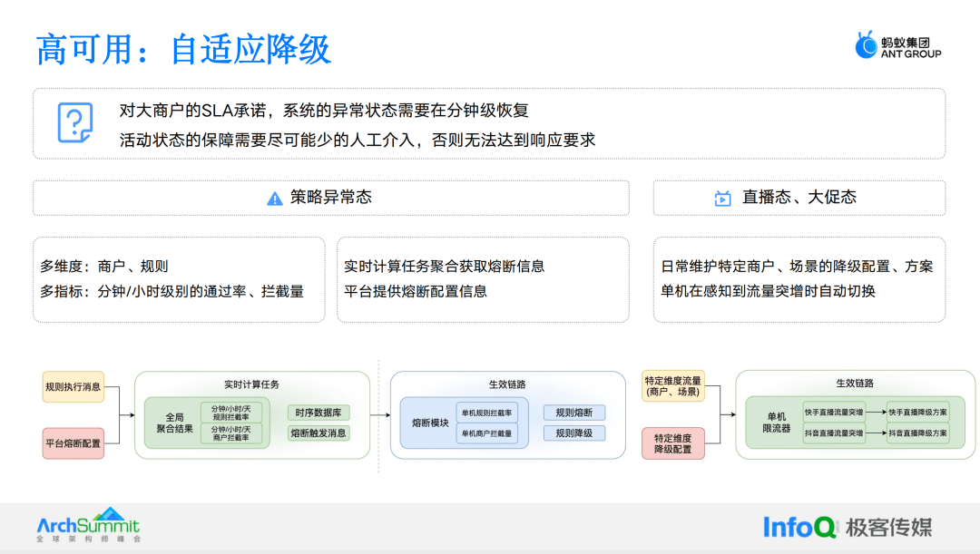Click the live broadcast TV icon beside 直播态

(722, 199)
